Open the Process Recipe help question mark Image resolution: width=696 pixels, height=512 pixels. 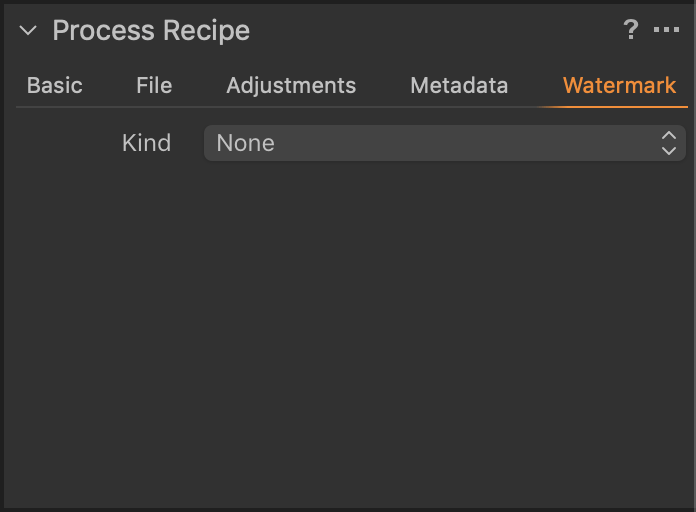[631, 30]
